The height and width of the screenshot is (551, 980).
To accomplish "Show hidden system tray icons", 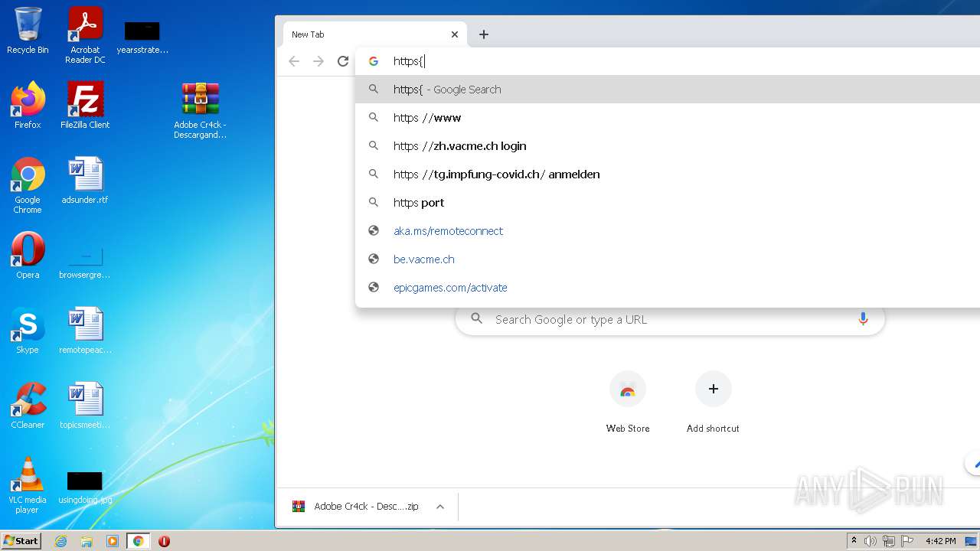I will pyautogui.click(x=854, y=541).
